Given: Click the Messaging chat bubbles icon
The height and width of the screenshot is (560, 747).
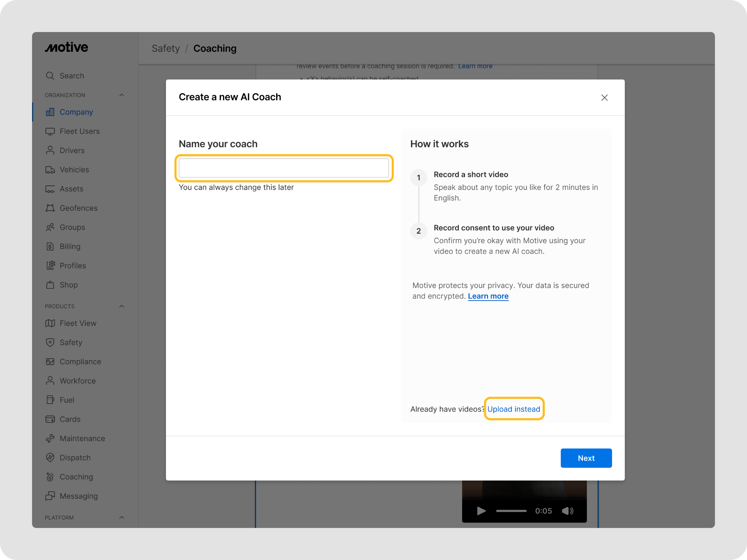Looking at the screenshot, I should (50, 496).
